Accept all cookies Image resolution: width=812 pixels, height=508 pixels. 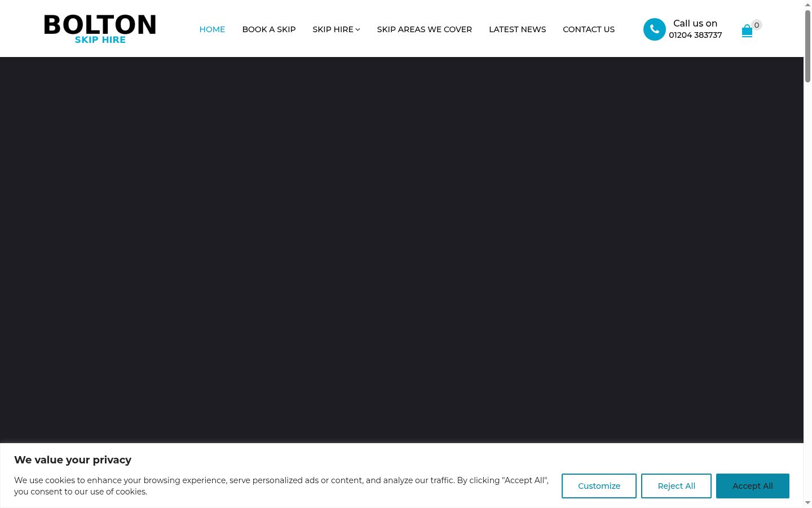(752, 486)
